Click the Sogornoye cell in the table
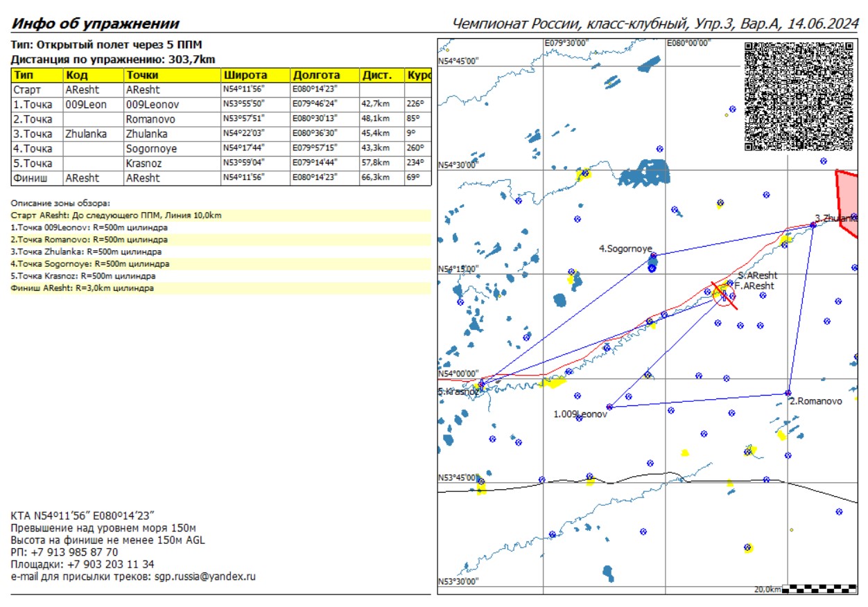The height and width of the screenshot is (607, 868). 151,149
